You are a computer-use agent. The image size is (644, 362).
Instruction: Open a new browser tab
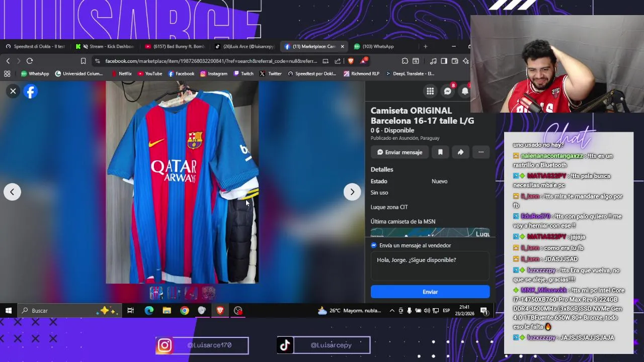[x=425, y=46]
